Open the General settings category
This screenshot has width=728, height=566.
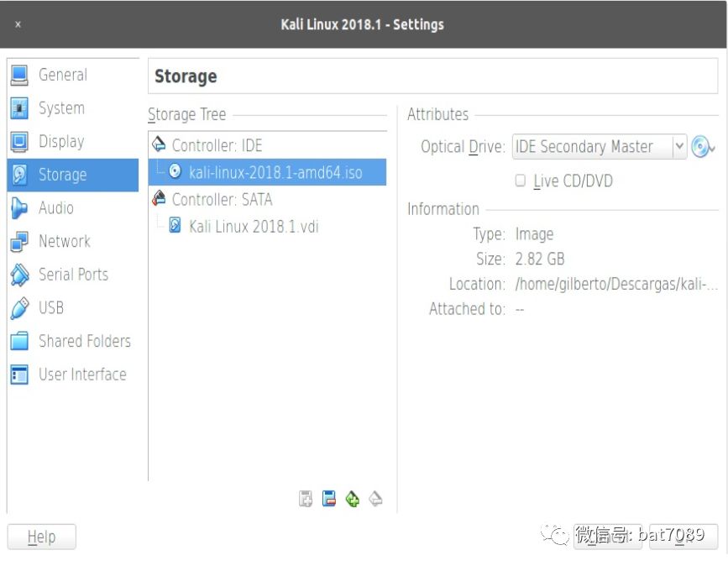72,75
